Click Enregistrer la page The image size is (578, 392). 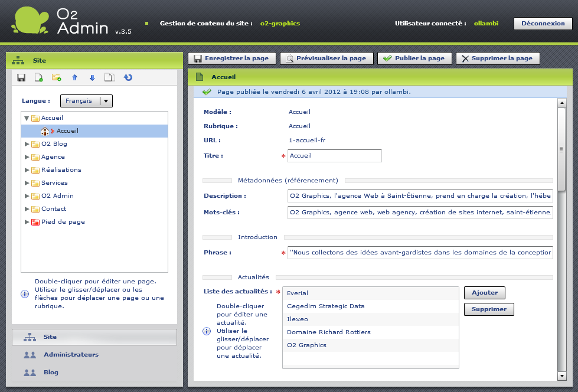pyautogui.click(x=232, y=58)
